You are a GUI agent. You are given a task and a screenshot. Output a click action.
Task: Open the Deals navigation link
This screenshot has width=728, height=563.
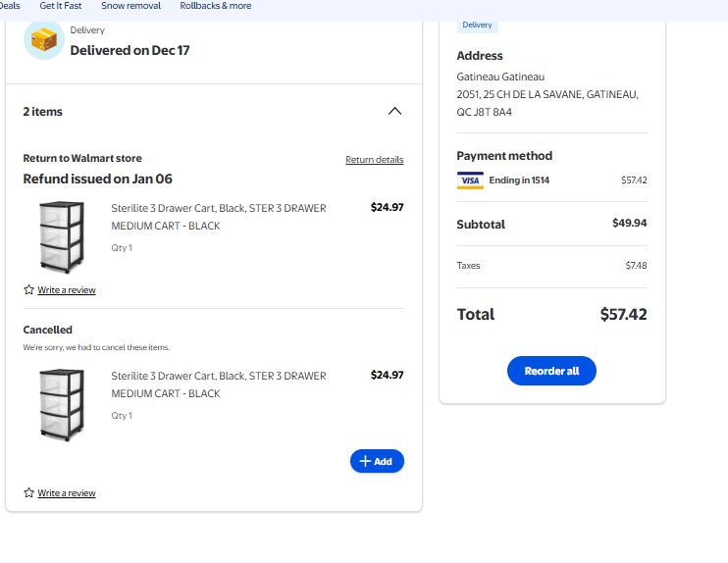tap(9, 6)
